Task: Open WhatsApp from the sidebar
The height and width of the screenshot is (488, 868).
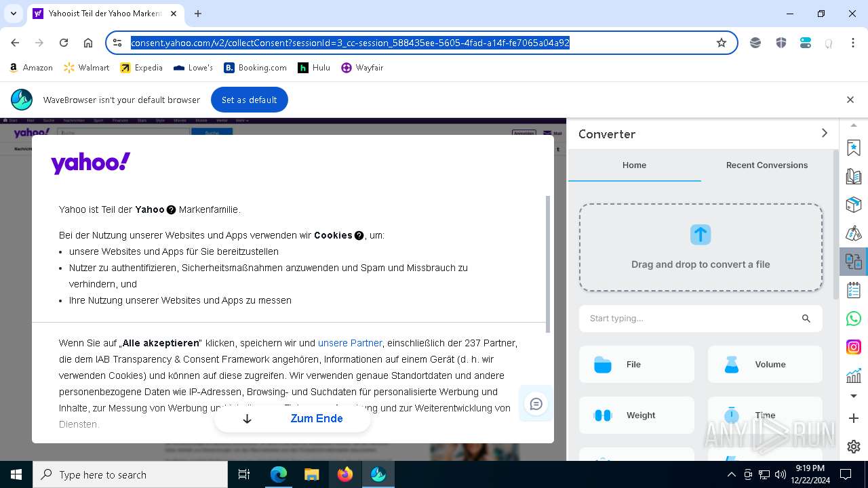Action: click(x=853, y=319)
